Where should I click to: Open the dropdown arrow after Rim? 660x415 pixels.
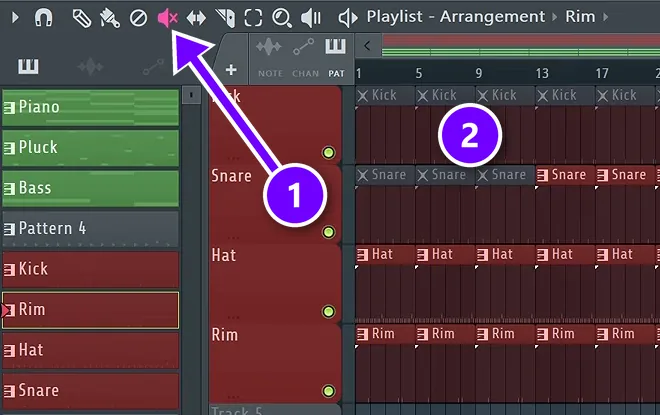pyautogui.click(x=605, y=17)
